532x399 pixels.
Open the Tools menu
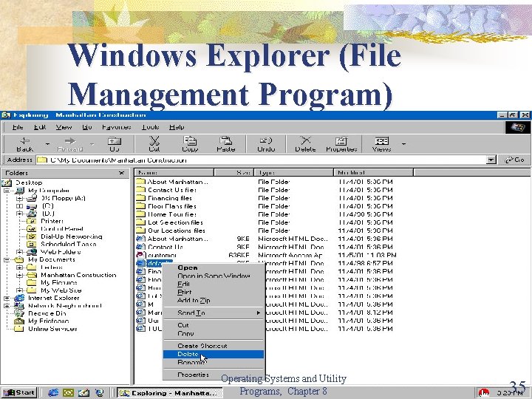click(x=150, y=127)
